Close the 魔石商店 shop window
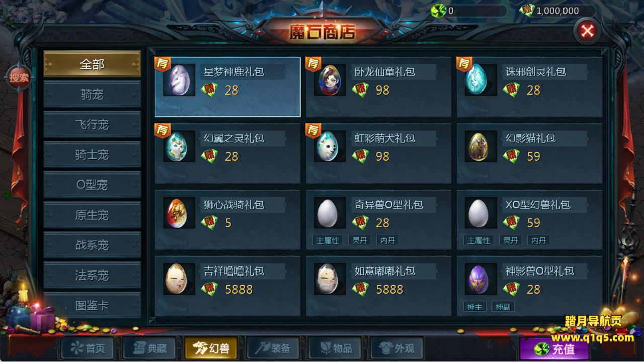Screen dimensions: 644x362 click(x=587, y=31)
